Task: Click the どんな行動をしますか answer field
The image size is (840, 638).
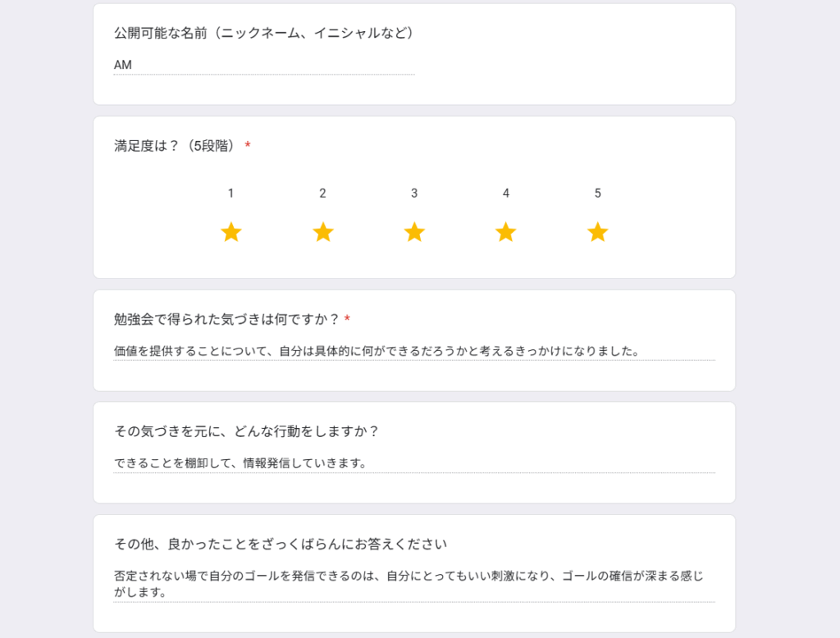Action: point(413,463)
